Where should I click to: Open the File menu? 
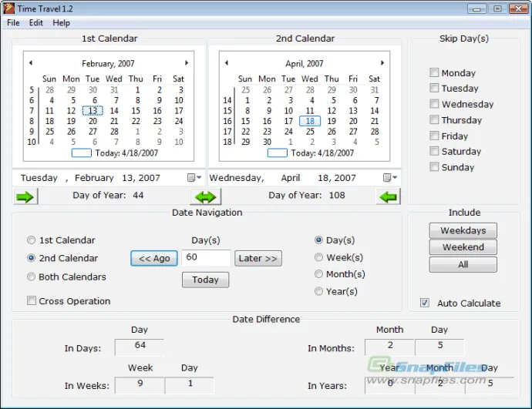(x=13, y=22)
